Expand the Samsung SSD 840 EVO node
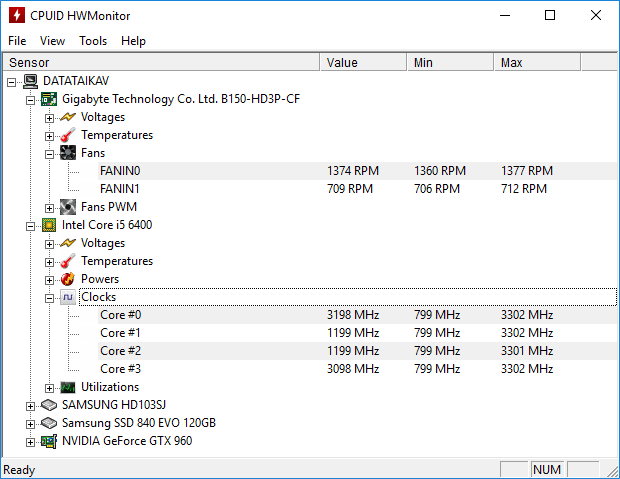 point(30,424)
